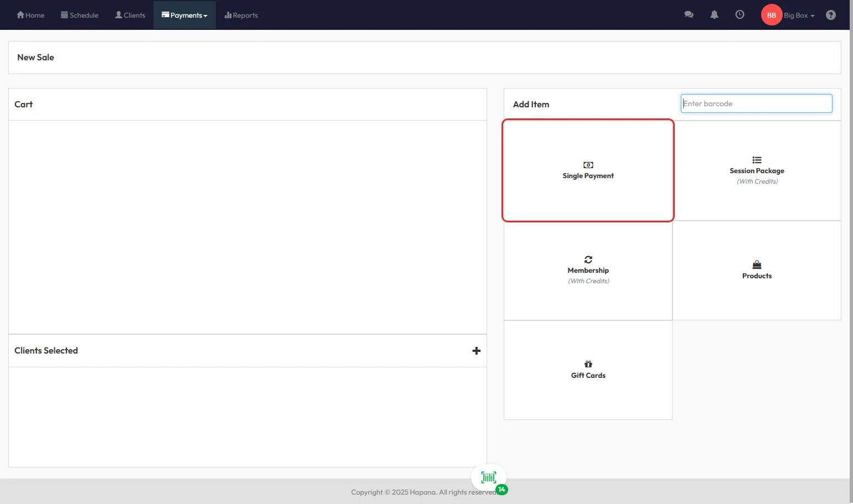Focus the Enter barcode input field
The image size is (853, 504).
coord(756,103)
